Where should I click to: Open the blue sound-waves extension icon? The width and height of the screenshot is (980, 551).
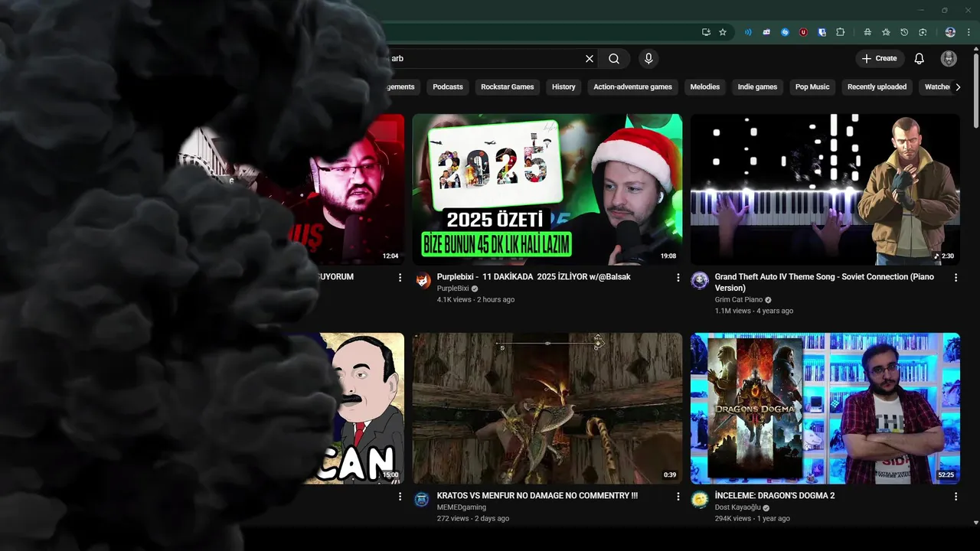pos(748,32)
